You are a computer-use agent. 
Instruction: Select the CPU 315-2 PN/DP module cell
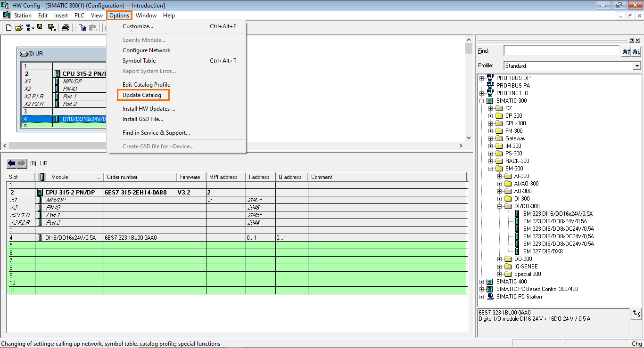[x=69, y=193]
